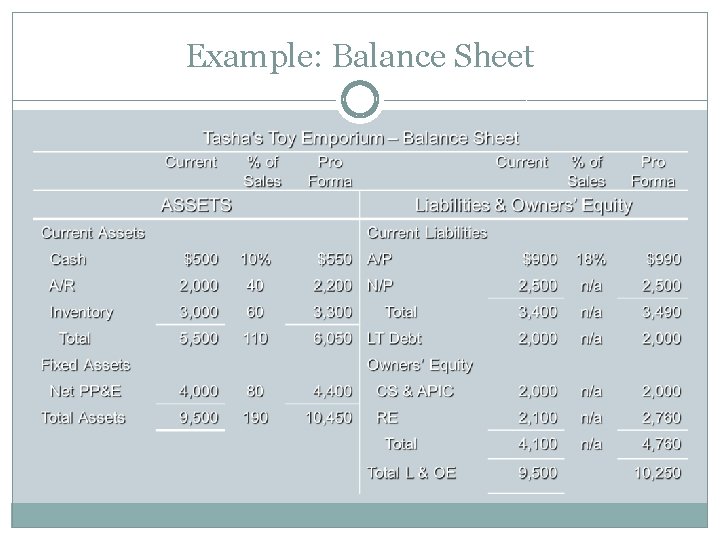The height and width of the screenshot is (540, 720).
Task: Select the Net PP&E percent value 80
Action: click(255, 391)
